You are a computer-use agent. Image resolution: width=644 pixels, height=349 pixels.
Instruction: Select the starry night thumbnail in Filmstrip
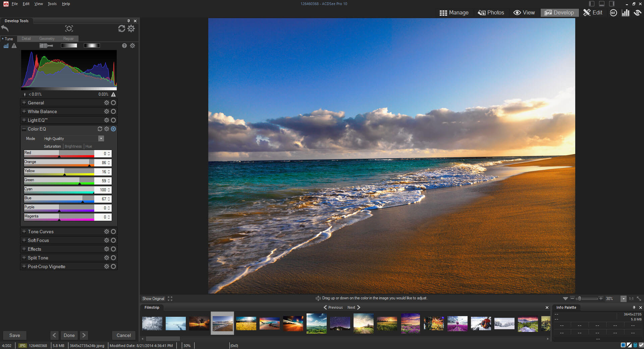(340, 323)
